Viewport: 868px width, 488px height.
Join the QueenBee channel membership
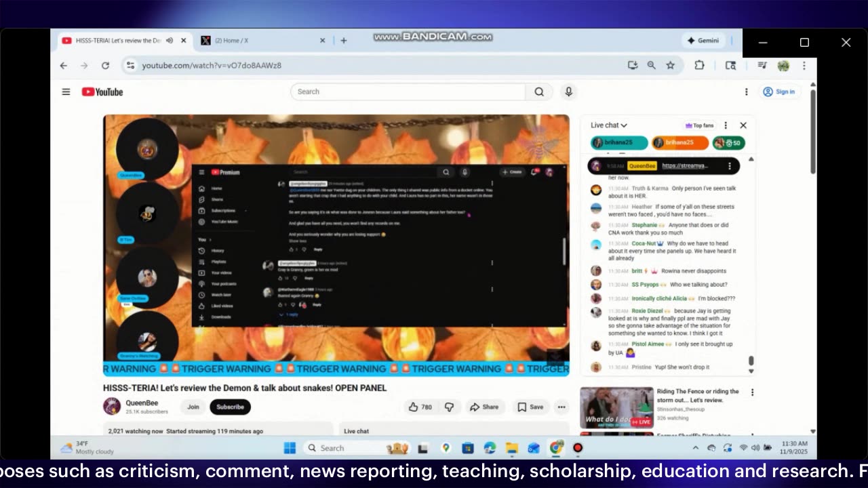click(x=193, y=407)
